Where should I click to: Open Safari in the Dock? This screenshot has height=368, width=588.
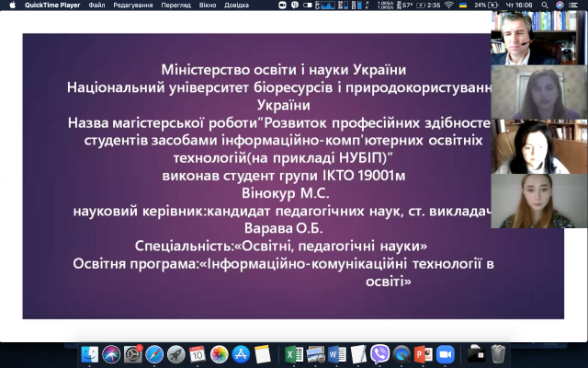[x=154, y=354]
